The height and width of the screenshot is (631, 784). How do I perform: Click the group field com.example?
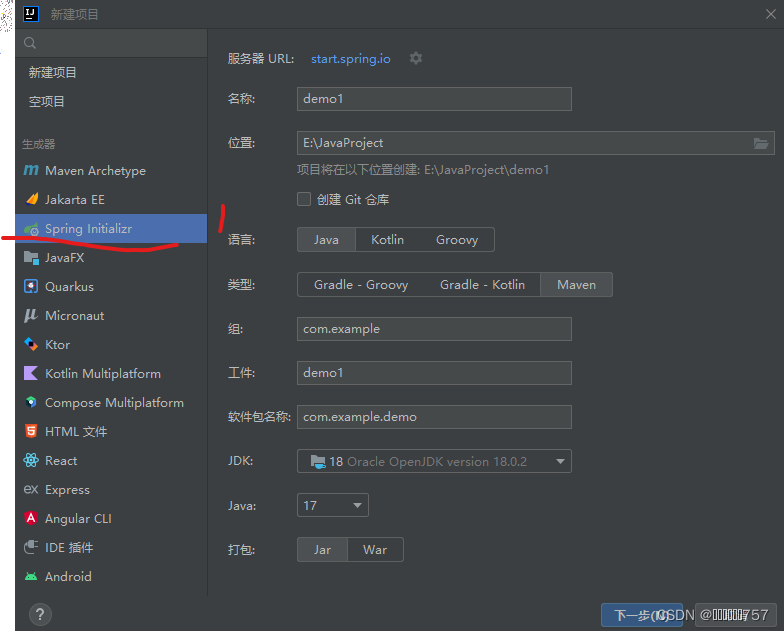point(434,329)
